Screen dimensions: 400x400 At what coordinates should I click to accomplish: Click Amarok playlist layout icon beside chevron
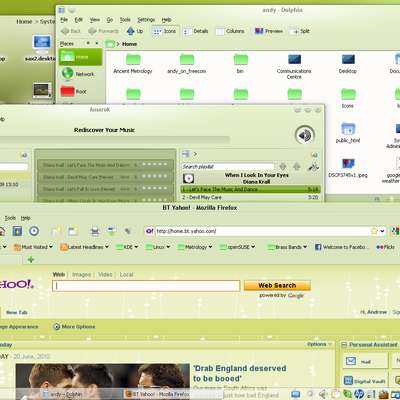coord(186,154)
